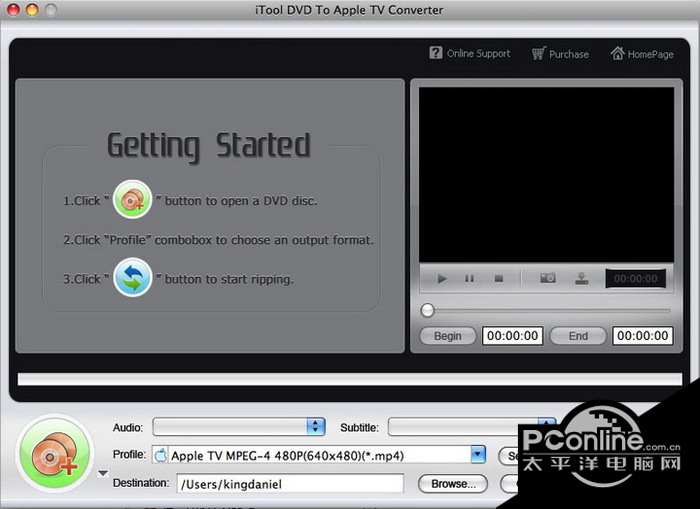700x509 pixels.
Task: Click the conversion progress bar
Action: pos(350,379)
